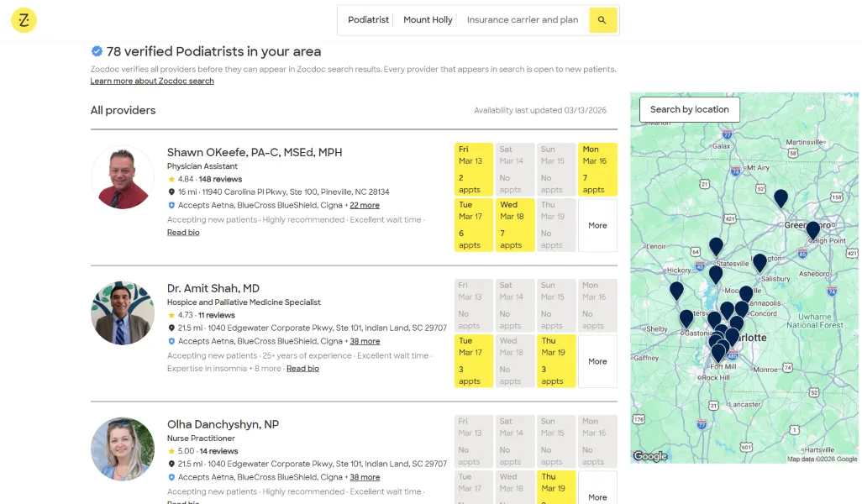Click the insurance shield icon next to Accepts Aetna
This screenshot has width=862, height=504.
[x=171, y=205]
